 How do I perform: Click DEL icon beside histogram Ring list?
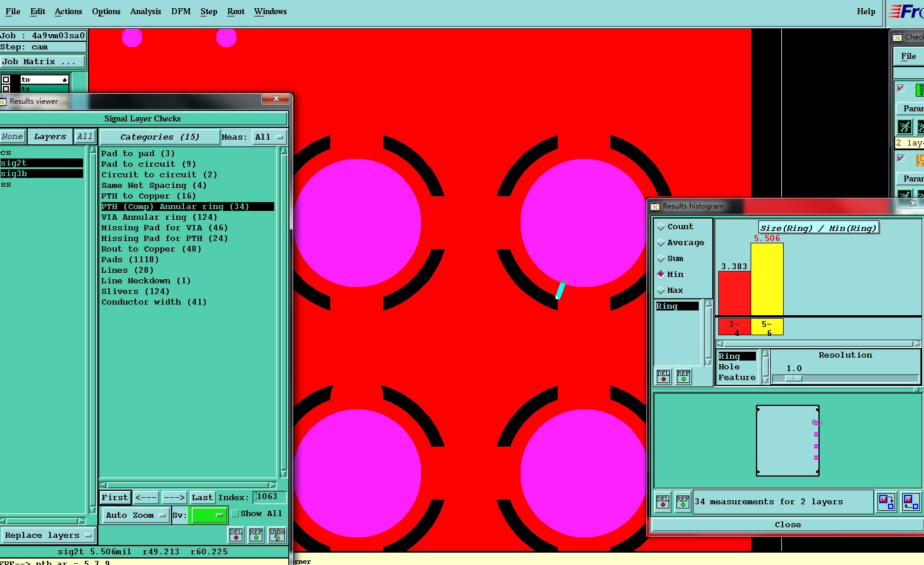(x=663, y=376)
